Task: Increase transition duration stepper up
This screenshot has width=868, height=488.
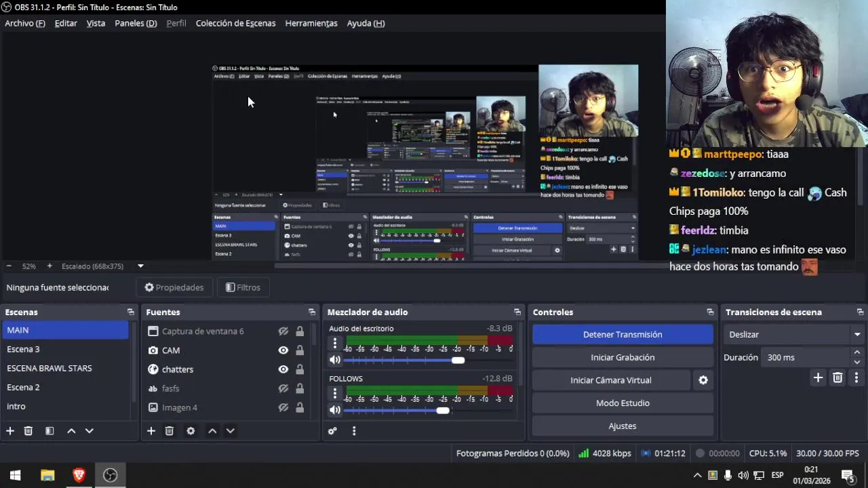Action: (856, 352)
